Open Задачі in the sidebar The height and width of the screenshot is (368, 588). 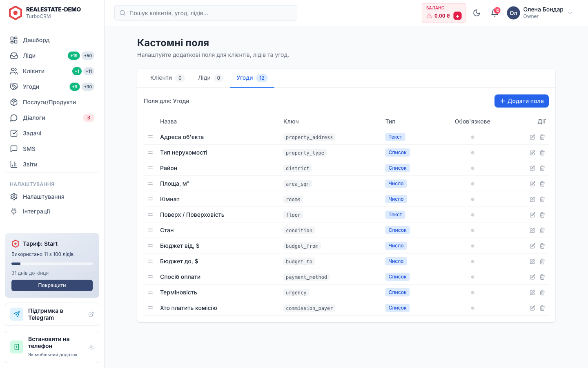[52, 133]
